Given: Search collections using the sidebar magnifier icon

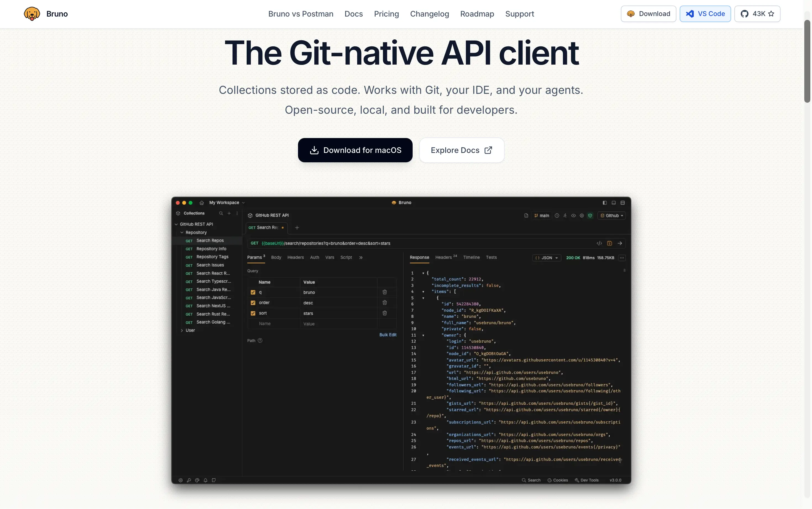Looking at the screenshot, I should [221, 213].
